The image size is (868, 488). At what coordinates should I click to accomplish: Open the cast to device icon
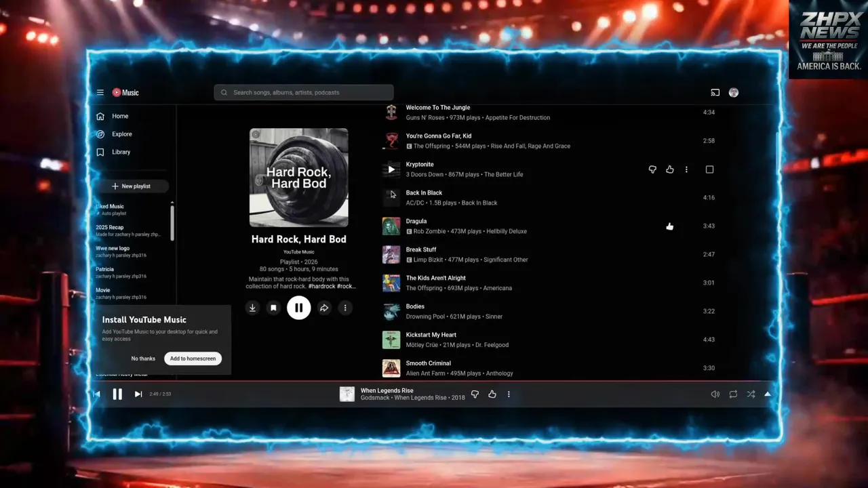coord(715,93)
